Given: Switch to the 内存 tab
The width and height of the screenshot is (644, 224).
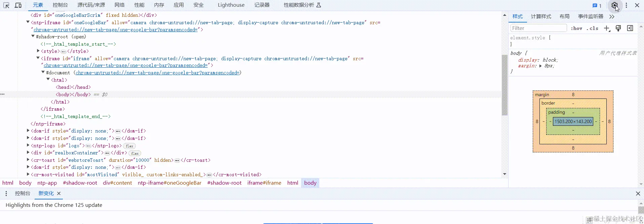Looking at the screenshot, I should pos(159,5).
